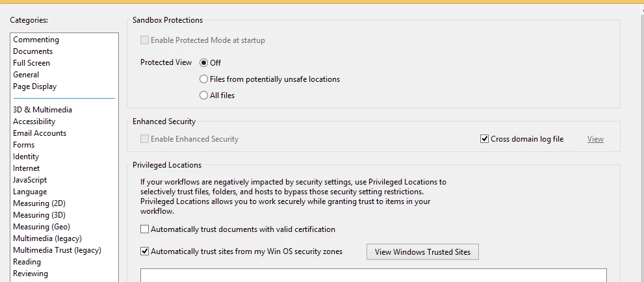Select 3D & Multimedia category
The height and width of the screenshot is (282, 644).
pos(42,110)
